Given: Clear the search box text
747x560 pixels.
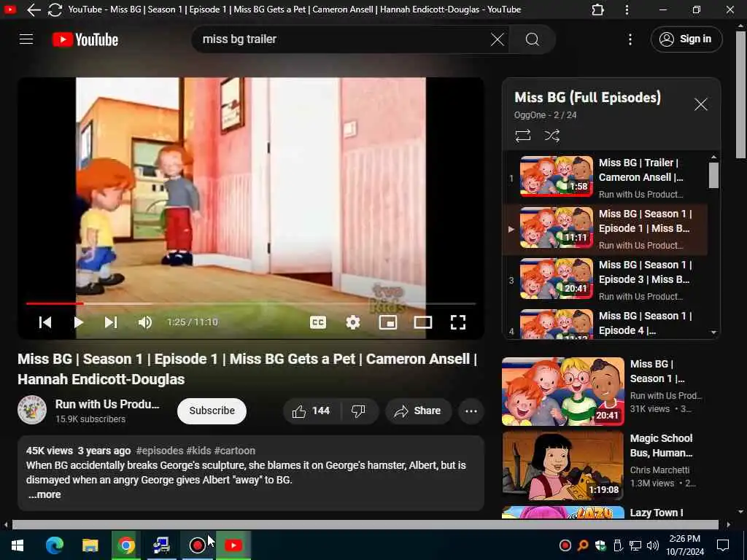Looking at the screenshot, I should click(497, 39).
